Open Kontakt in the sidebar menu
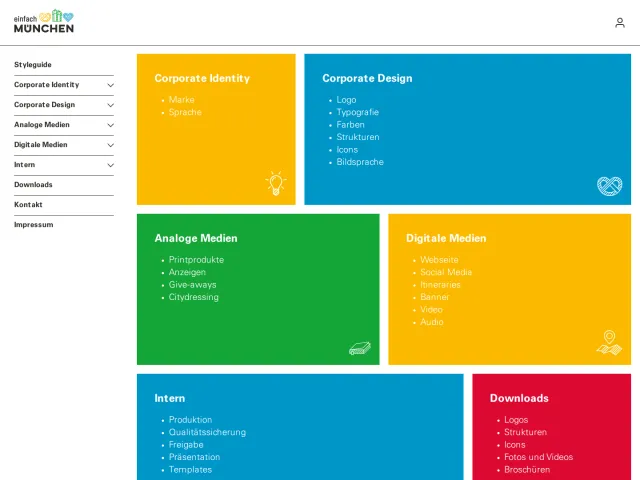Viewport: 640px width, 480px height. click(28, 204)
